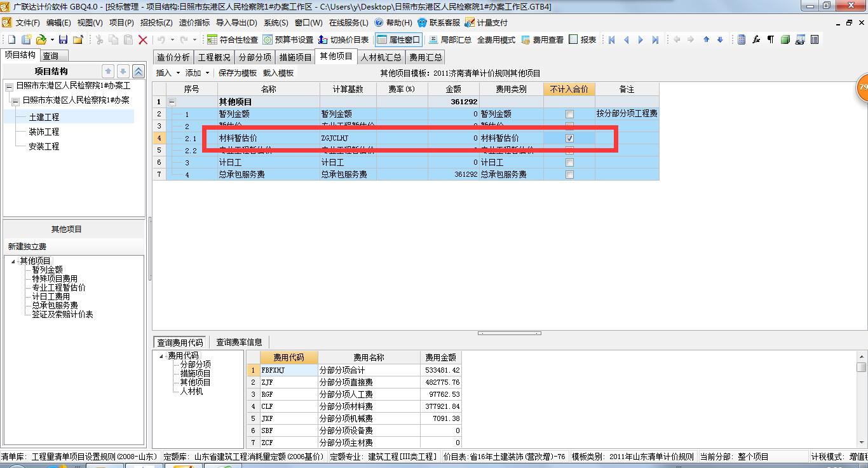Viewport: 868px width, 468px height.
Task: Jump to last record icon
Action: 656,39
